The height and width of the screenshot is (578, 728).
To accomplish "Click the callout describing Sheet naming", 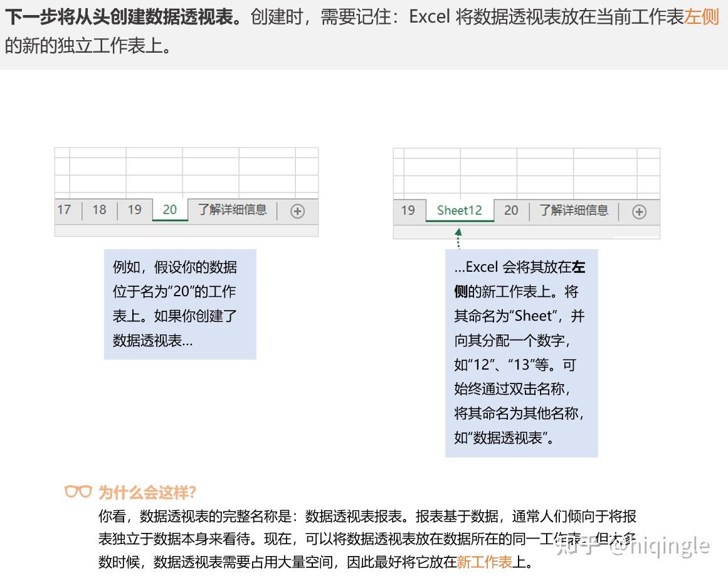I will [522, 353].
